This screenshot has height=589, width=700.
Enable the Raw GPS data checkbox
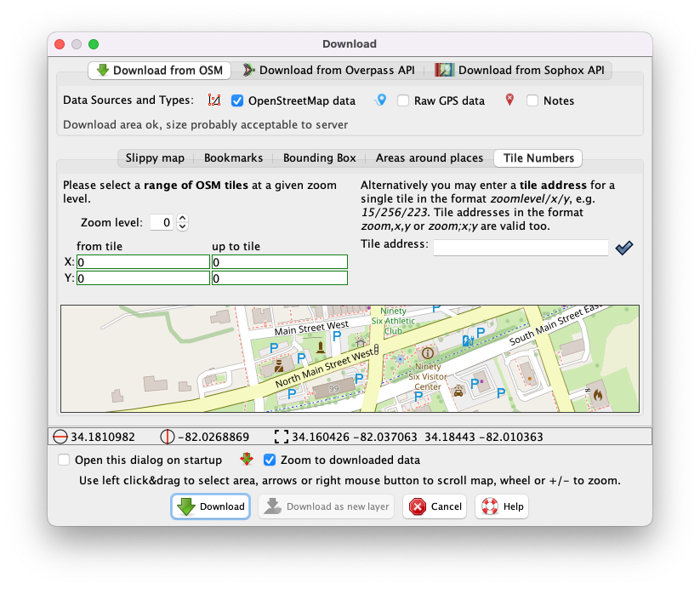403,100
